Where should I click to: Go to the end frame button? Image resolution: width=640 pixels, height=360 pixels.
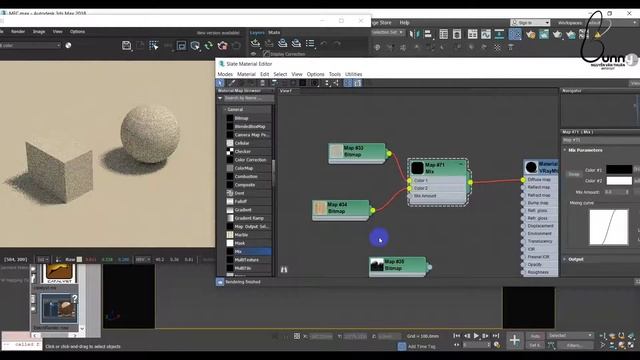pyautogui.click(x=496, y=336)
